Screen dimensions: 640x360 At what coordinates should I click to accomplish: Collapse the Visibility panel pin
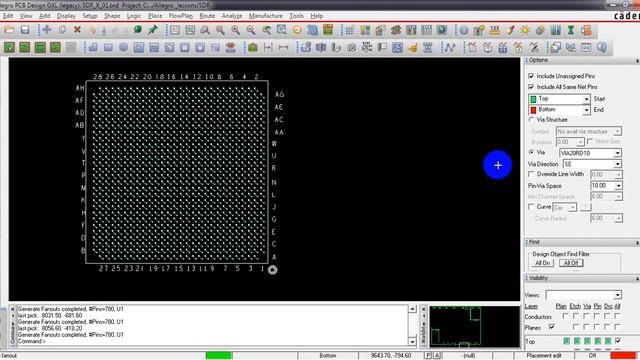point(637,278)
